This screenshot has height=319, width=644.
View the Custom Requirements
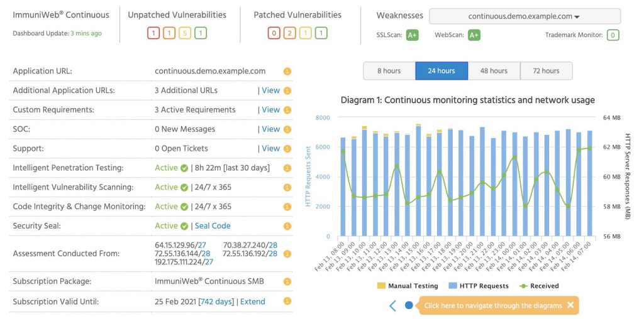pos(271,110)
